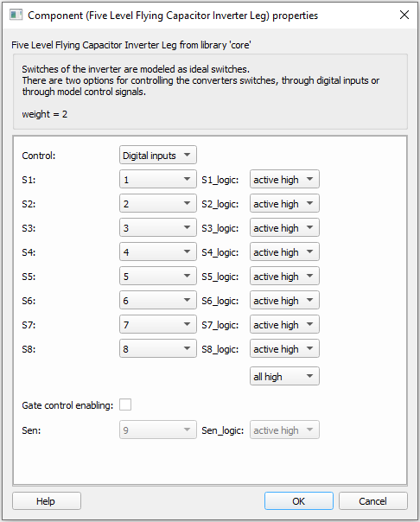Open the Control Digital inputs dropdown

click(158, 156)
